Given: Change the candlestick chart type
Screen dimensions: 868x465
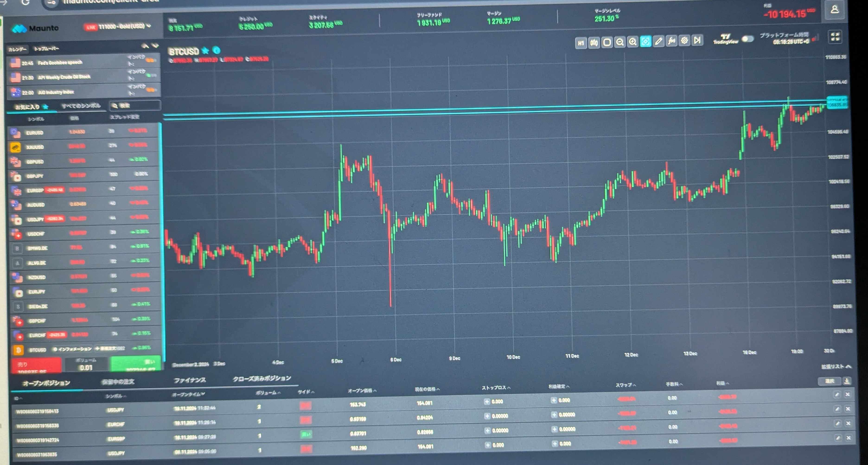Looking at the screenshot, I should 594,43.
